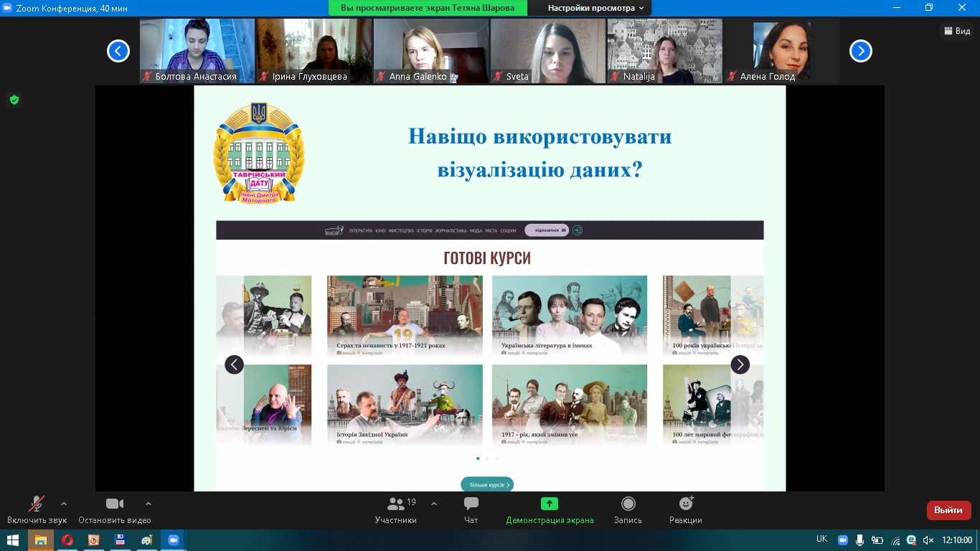Open the floppy disk app in taskbar

pyautogui.click(x=120, y=540)
